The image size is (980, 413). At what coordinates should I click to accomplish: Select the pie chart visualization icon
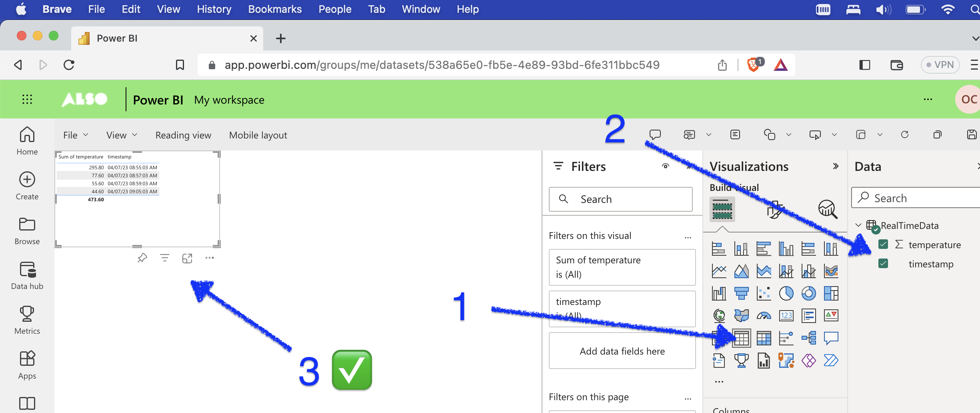click(786, 293)
